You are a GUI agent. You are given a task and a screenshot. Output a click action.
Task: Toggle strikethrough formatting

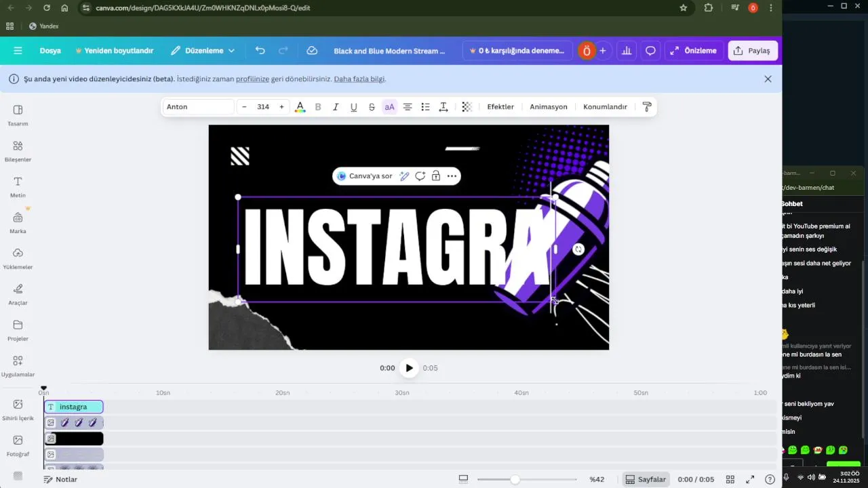(x=372, y=107)
